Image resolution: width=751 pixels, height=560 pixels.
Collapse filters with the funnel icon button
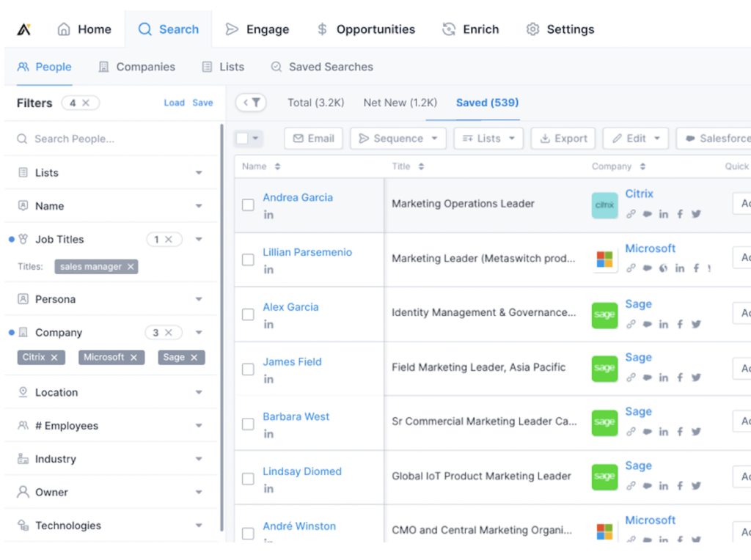coord(251,103)
